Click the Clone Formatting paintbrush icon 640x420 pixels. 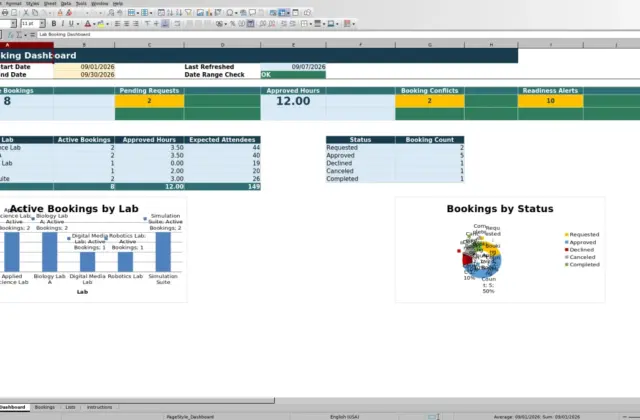pyautogui.click(x=60, y=13)
